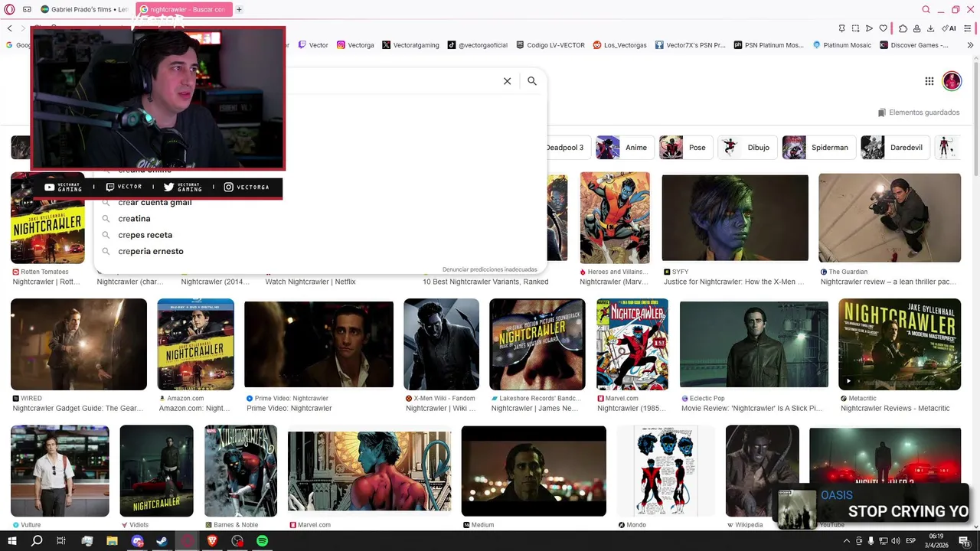This screenshot has width=980, height=551.
Task: Open Steam from taskbar
Action: click(x=162, y=541)
